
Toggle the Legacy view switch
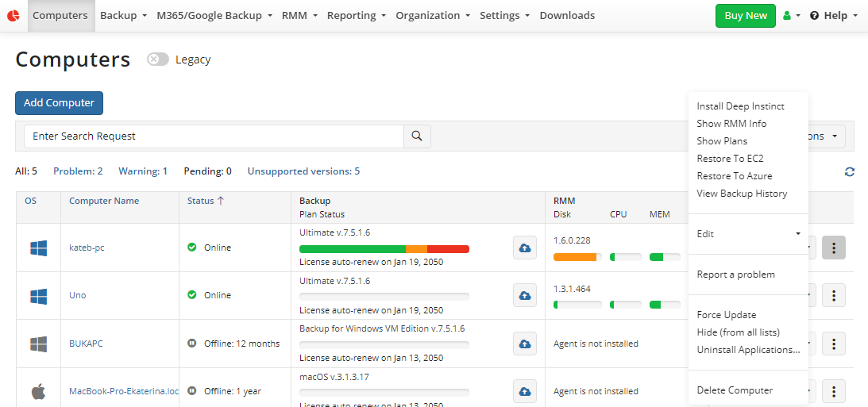tap(158, 60)
